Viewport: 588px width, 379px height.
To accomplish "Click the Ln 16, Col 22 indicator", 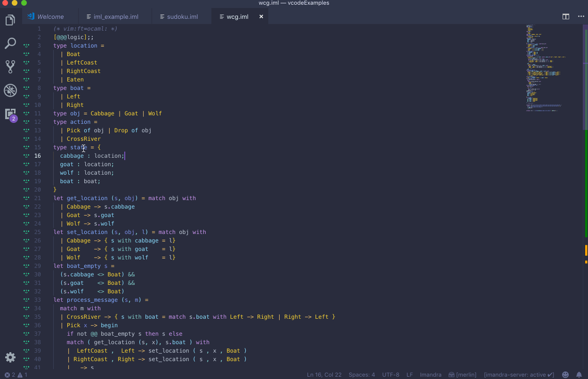I will [324, 375].
